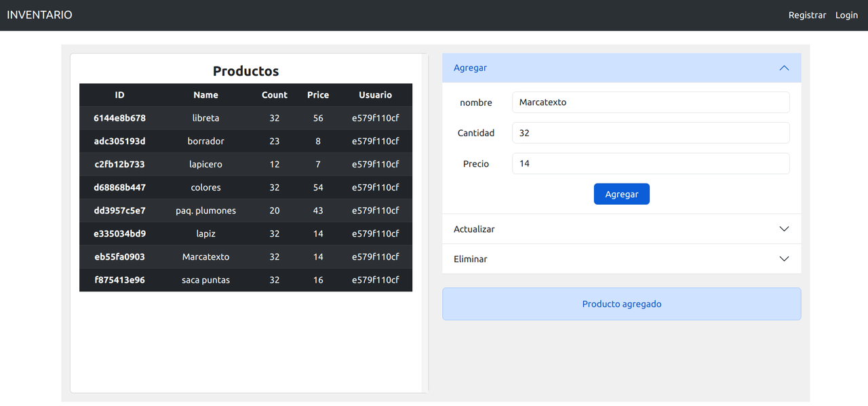This screenshot has height=406, width=868.
Task: Select product ID eb55fa0903
Action: 119,257
